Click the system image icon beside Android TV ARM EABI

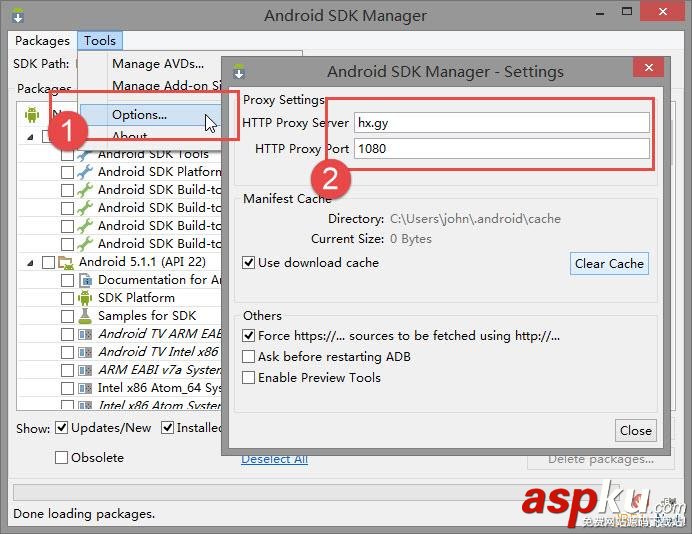(x=85, y=335)
